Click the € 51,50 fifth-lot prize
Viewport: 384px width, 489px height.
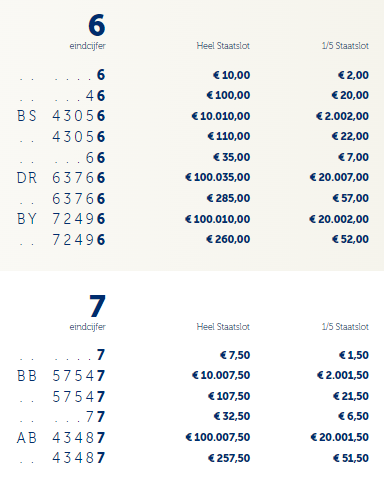(x=351, y=458)
